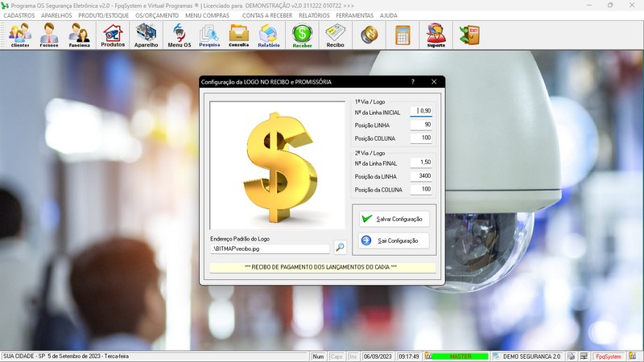The image size is (644, 362).
Task: Launch the calculator toolbar icon
Action: (x=402, y=35)
